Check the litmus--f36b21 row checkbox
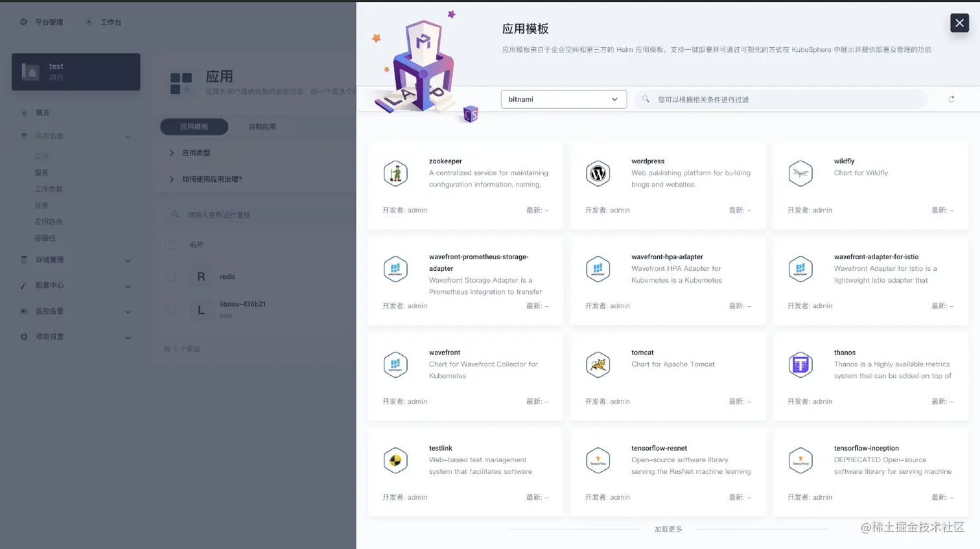This screenshot has width=980, height=549. point(171,310)
